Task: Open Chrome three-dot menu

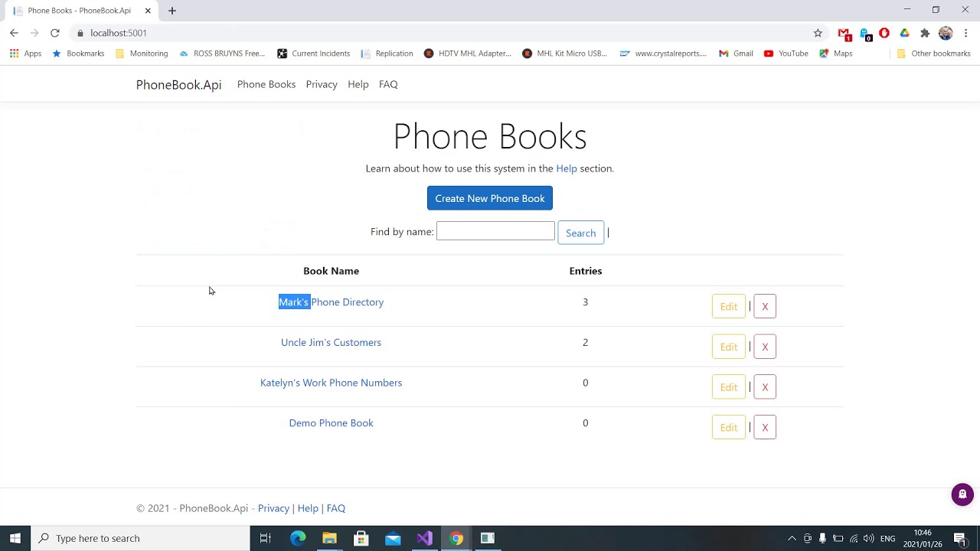Action: 966,33
